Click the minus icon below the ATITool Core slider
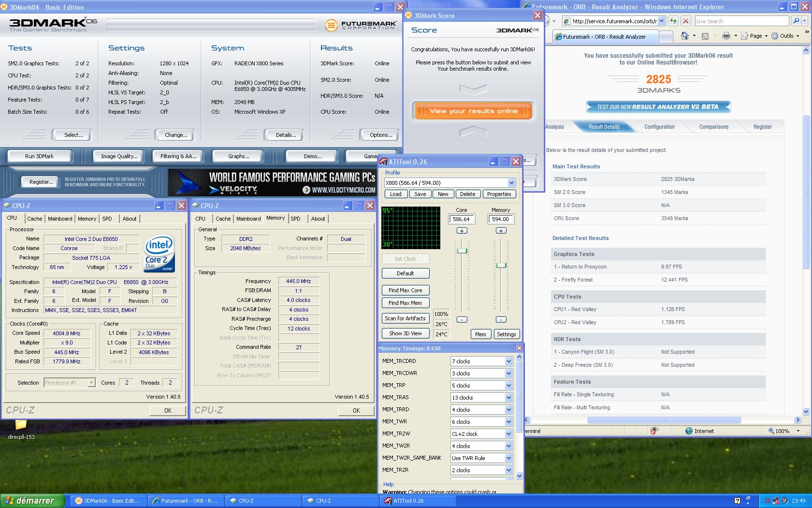812x508 pixels. coord(462,319)
